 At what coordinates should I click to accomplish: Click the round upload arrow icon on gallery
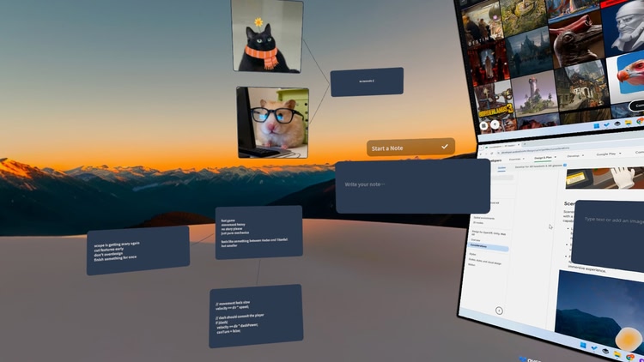(495, 124)
